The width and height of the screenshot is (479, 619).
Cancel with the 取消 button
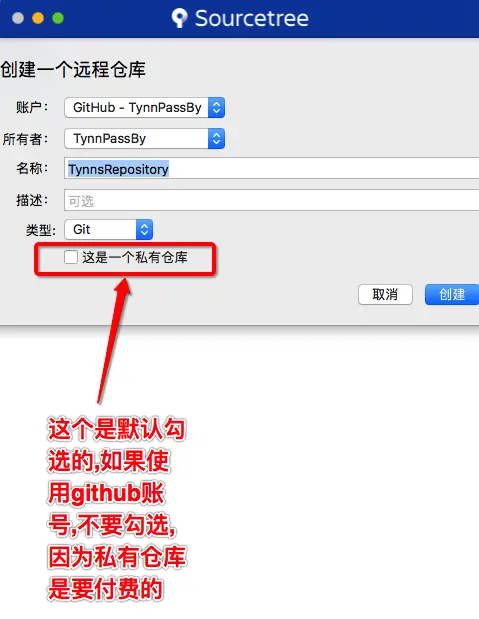pos(385,294)
